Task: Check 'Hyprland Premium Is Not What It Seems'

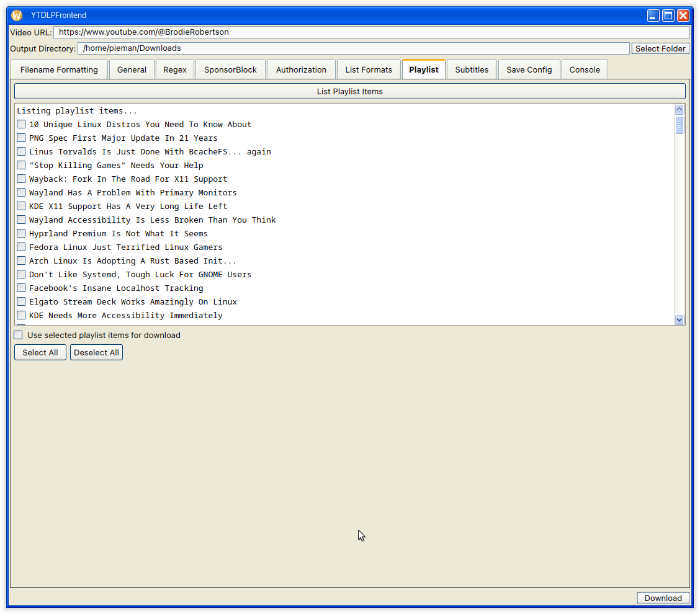Action: [x=21, y=233]
